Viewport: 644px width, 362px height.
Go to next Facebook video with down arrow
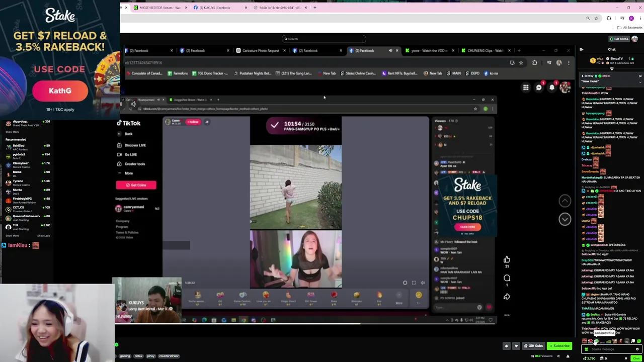click(565, 219)
